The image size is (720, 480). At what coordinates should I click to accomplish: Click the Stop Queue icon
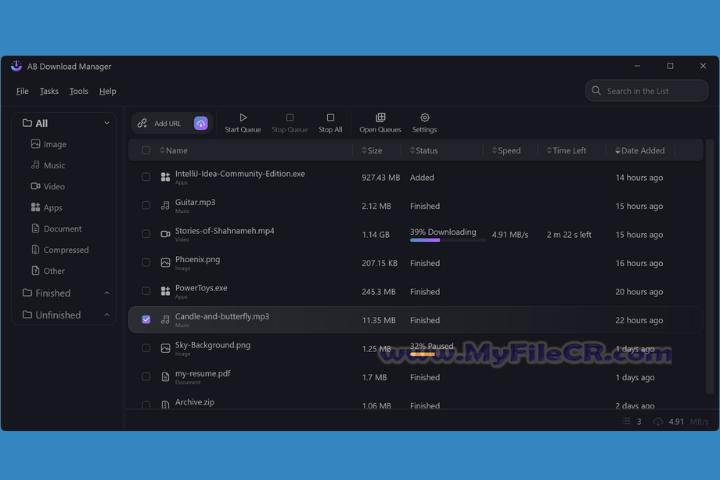click(x=290, y=118)
